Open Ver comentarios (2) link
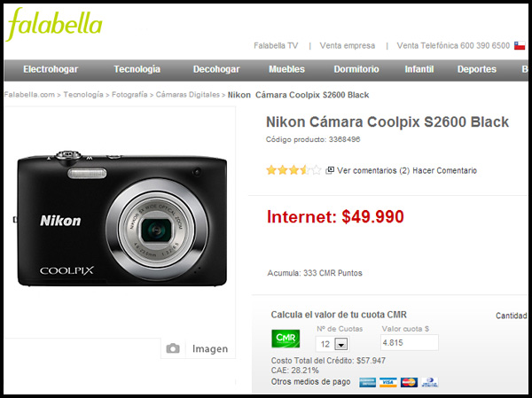Screen dimensions: 532x398 pos(373,170)
